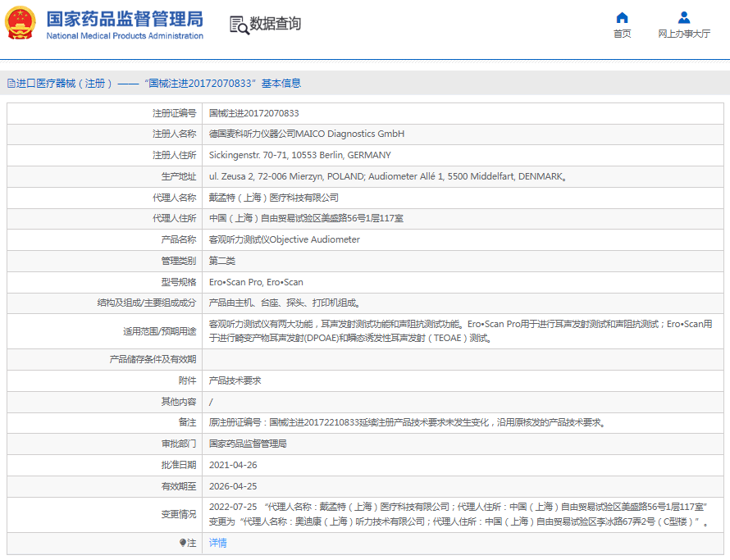Click the data query magnifier icon
The image size is (730, 560).
click(x=239, y=25)
